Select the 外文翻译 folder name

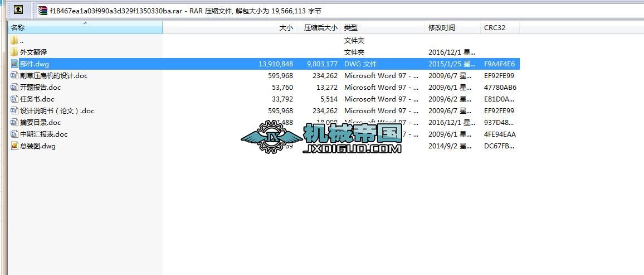(x=33, y=52)
